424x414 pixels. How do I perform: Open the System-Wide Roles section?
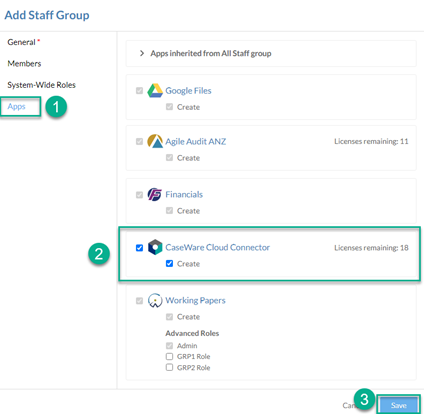point(42,85)
